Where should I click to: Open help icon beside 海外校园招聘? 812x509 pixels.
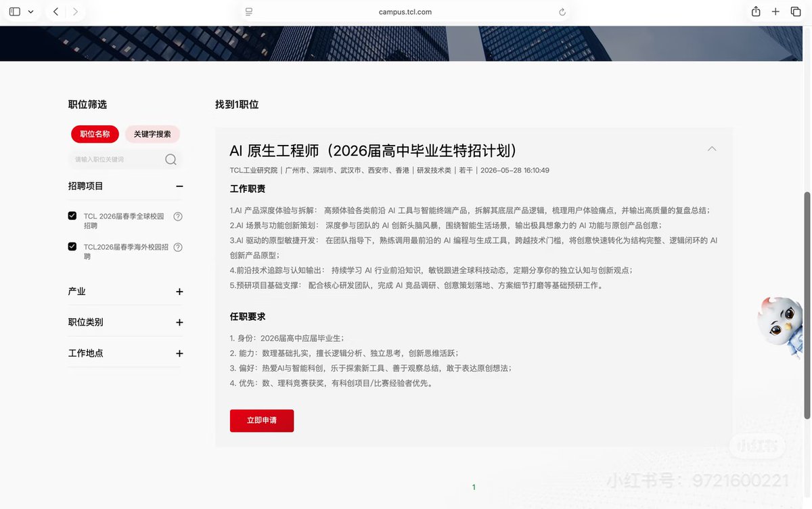tap(178, 247)
